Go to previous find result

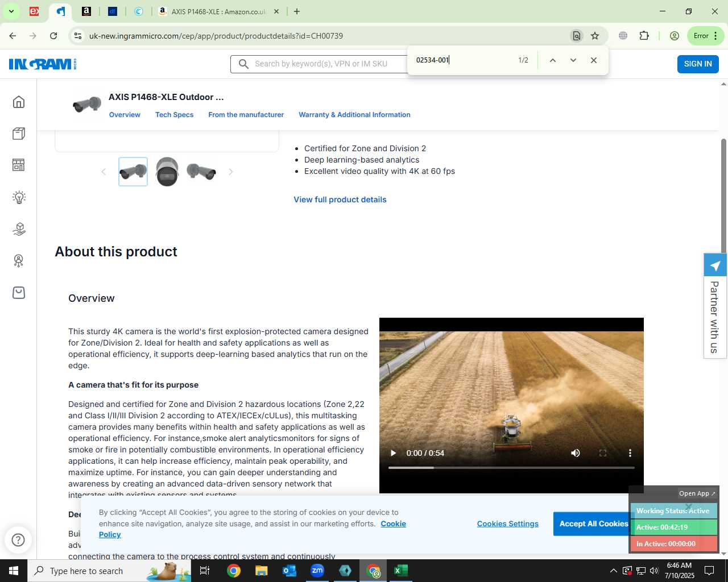pyautogui.click(x=552, y=60)
